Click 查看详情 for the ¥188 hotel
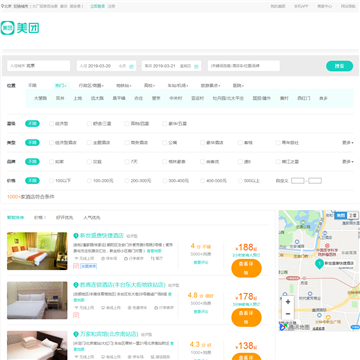360x360 pixels. 246,268
